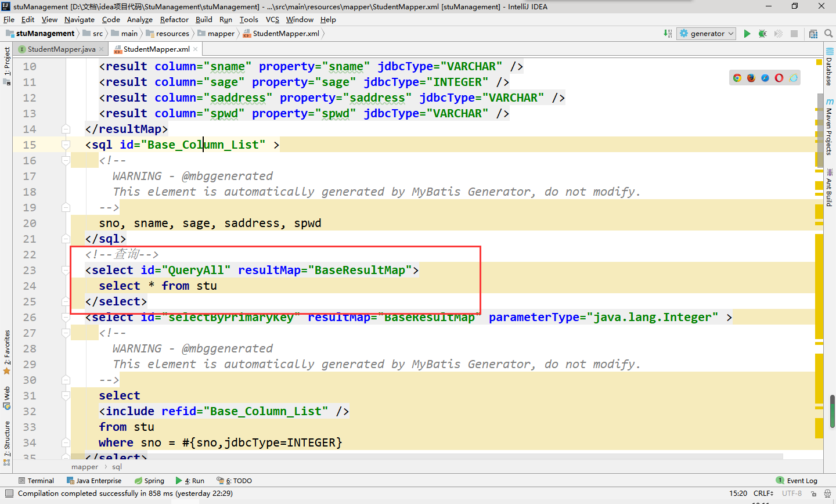Click the UTF-8 file encoding selector

(x=792, y=494)
